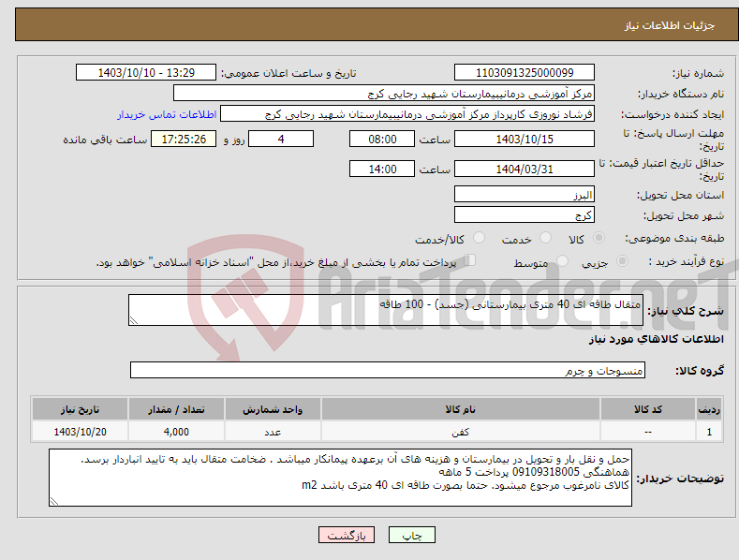This screenshot has height=560, width=739.
Task: Click the تاریخ نیاز column header
Action: pos(81,409)
